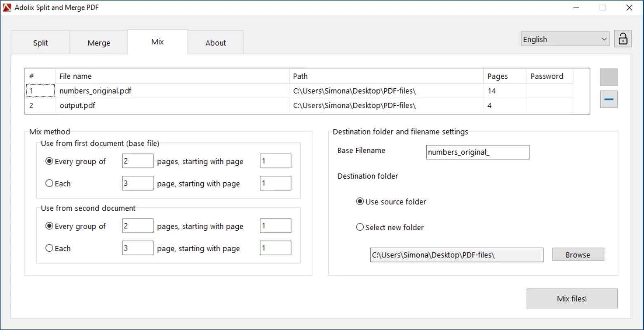Click the 'Mix files!' button

click(x=572, y=299)
